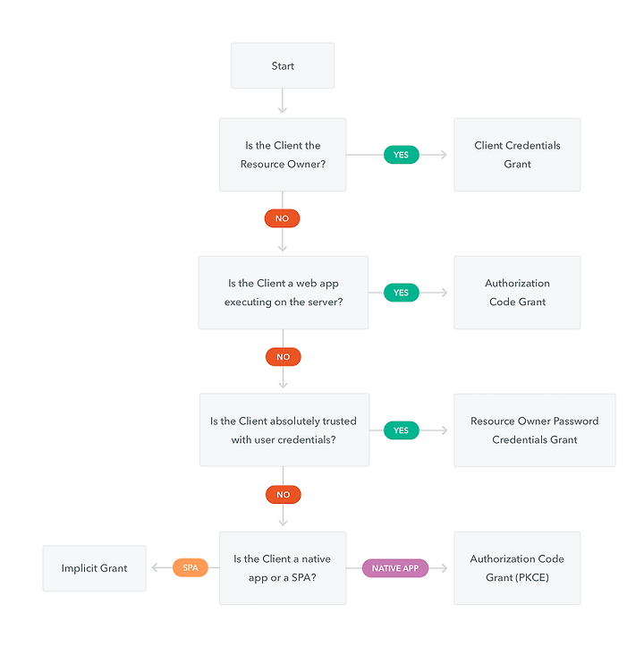Click the YES badge beside Resource Owner Password Credentials Grant
This screenshot has width=644, height=664.
401,430
